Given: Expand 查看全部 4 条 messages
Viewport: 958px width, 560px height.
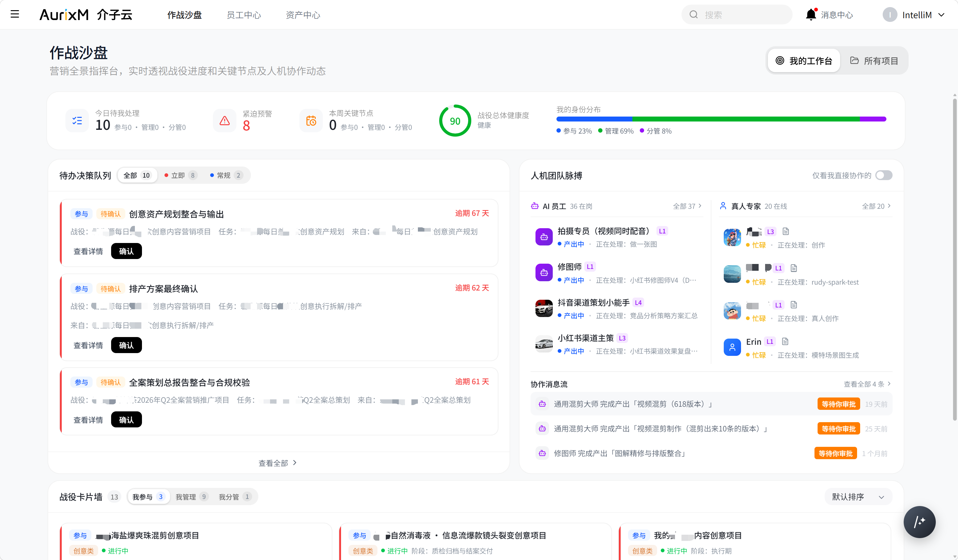Looking at the screenshot, I should (x=867, y=384).
